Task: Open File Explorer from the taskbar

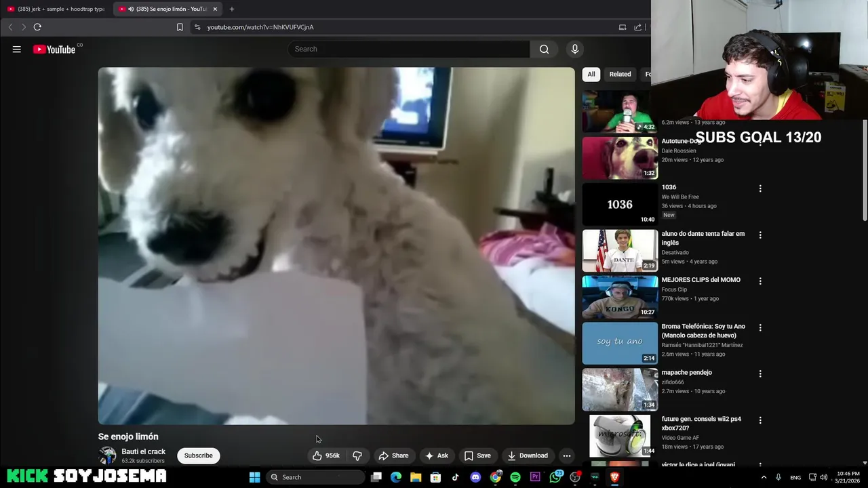Action: pos(416,477)
